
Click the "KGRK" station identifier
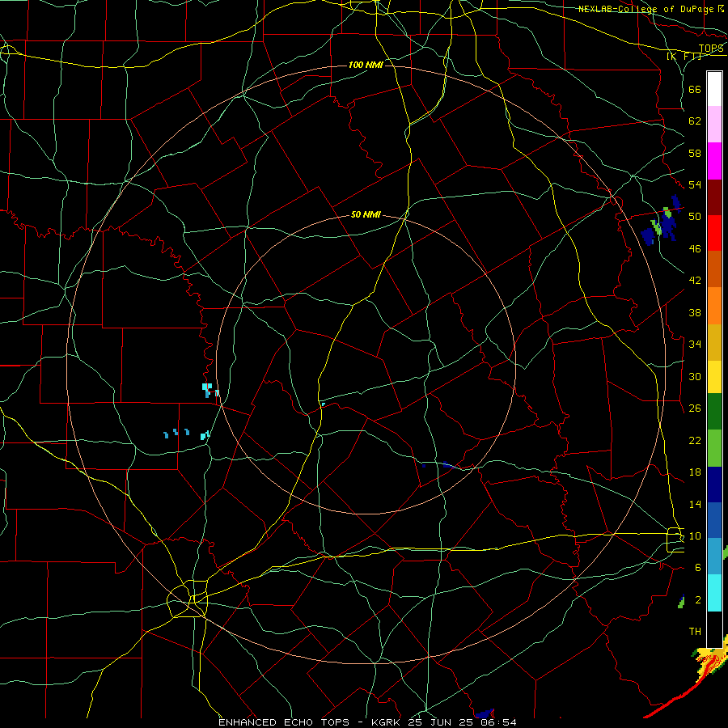tap(386, 722)
